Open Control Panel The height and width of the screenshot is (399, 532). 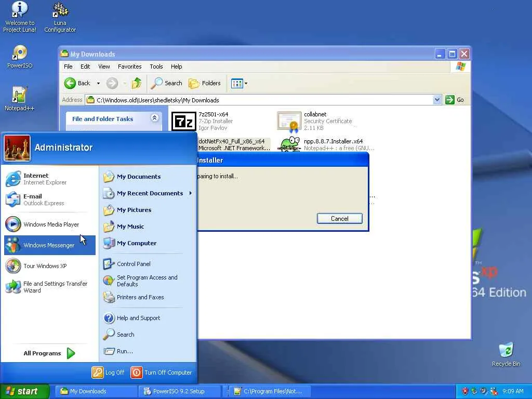[x=148, y=263]
